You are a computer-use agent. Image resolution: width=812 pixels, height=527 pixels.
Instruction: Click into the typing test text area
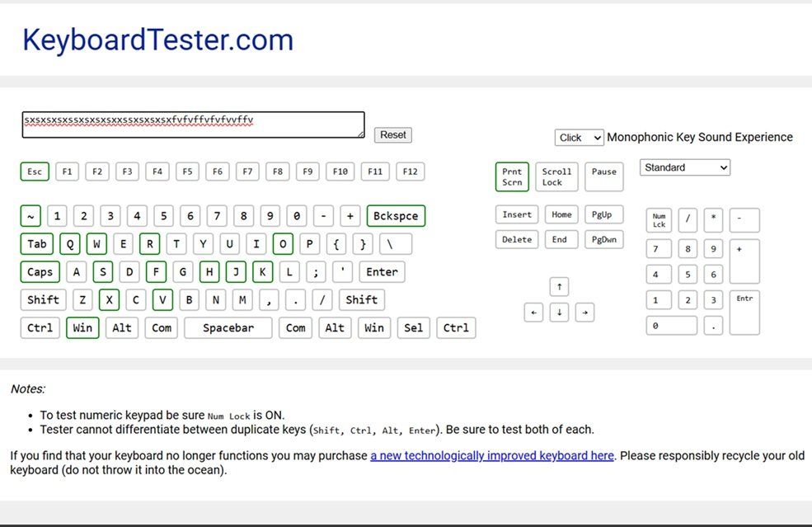(x=193, y=125)
